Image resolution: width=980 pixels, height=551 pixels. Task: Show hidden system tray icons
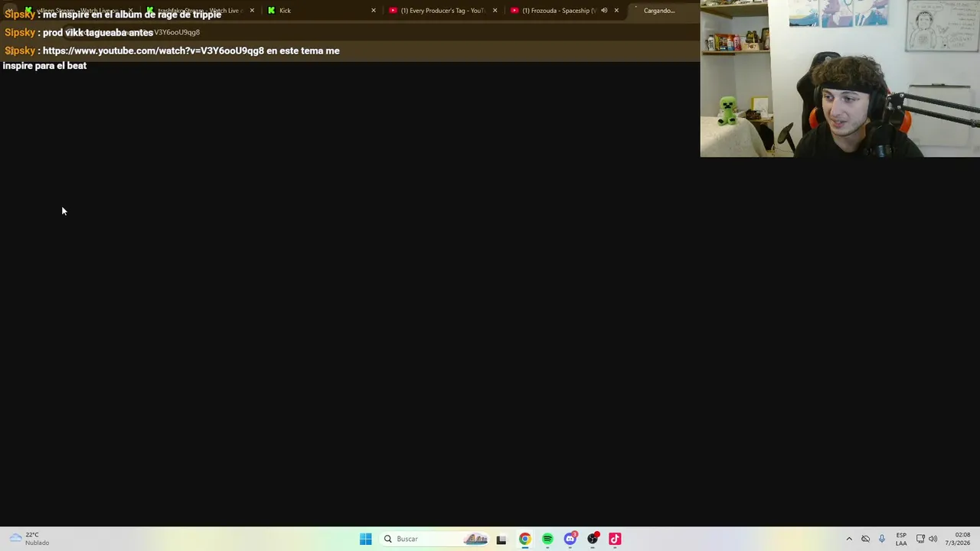tap(848, 539)
